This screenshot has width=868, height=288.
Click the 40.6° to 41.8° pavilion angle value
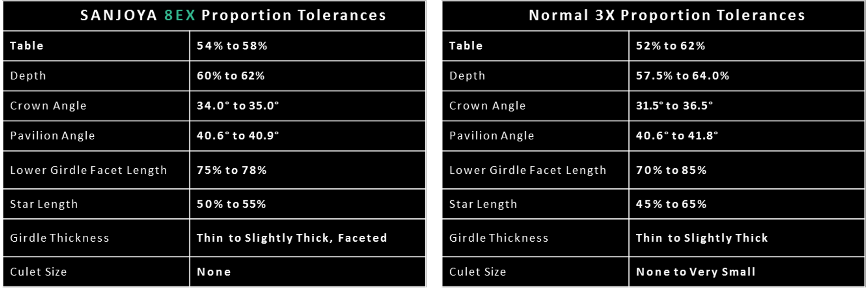click(677, 136)
